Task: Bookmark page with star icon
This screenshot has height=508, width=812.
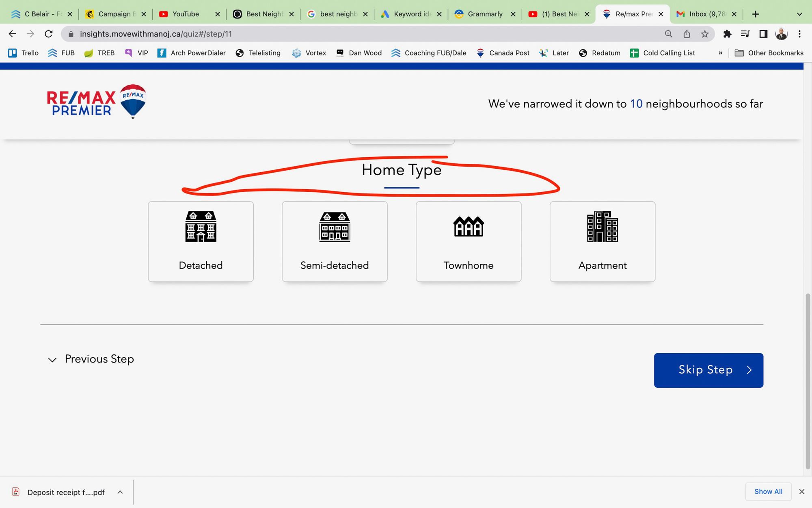Action: click(x=705, y=34)
